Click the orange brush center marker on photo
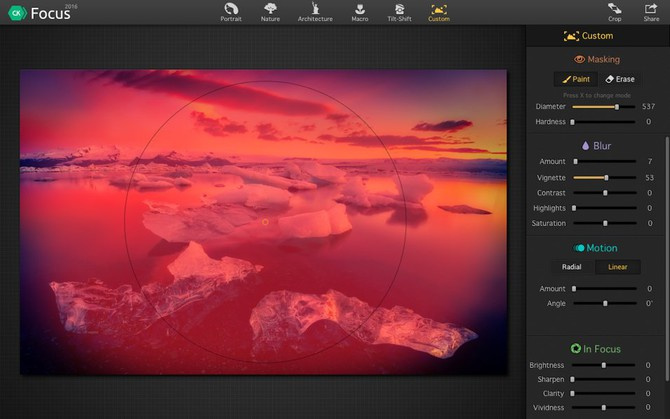 [265, 222]
